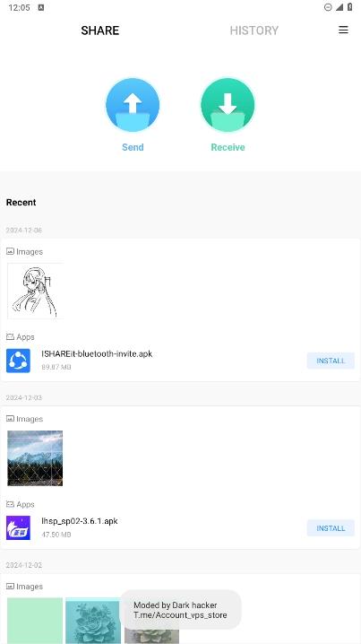Install ISHAREit-bluetooth-invite.apk

(331, 361)
